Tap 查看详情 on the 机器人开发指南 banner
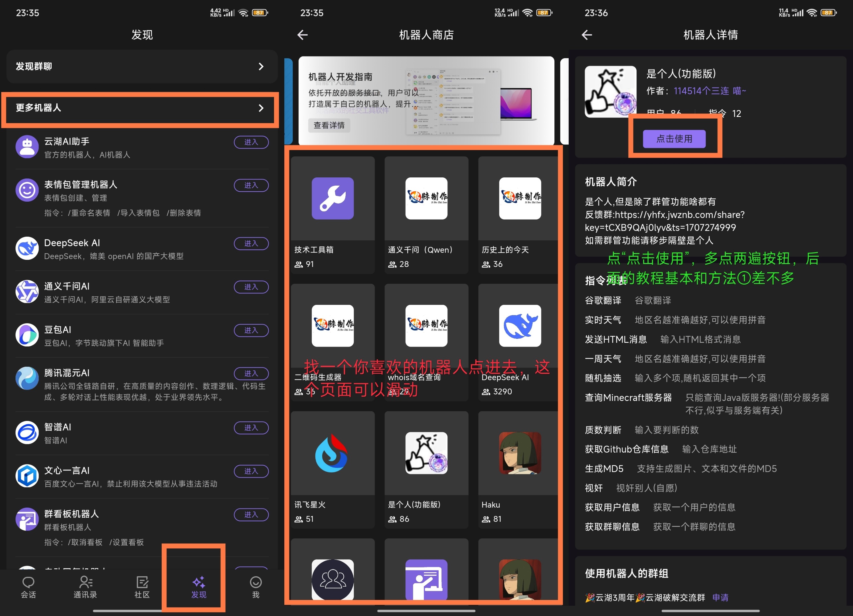The width and height of the screenshot is (853, 616). [329, 125]
